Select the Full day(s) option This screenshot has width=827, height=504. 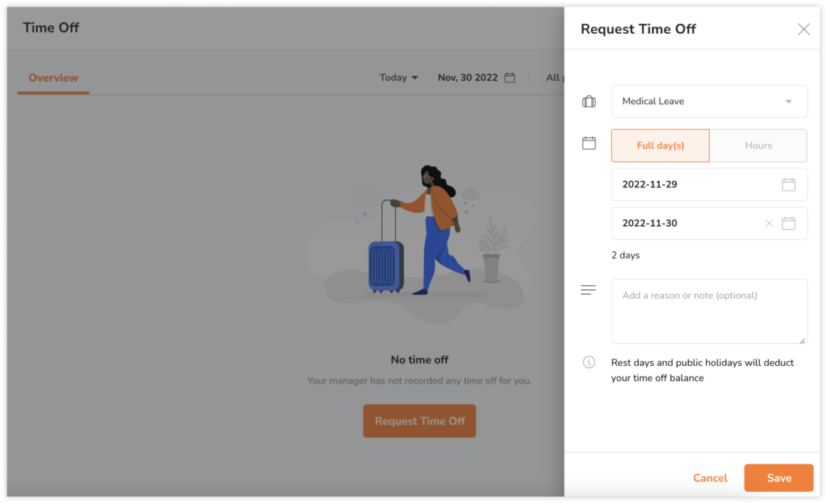tap(660, 146)
